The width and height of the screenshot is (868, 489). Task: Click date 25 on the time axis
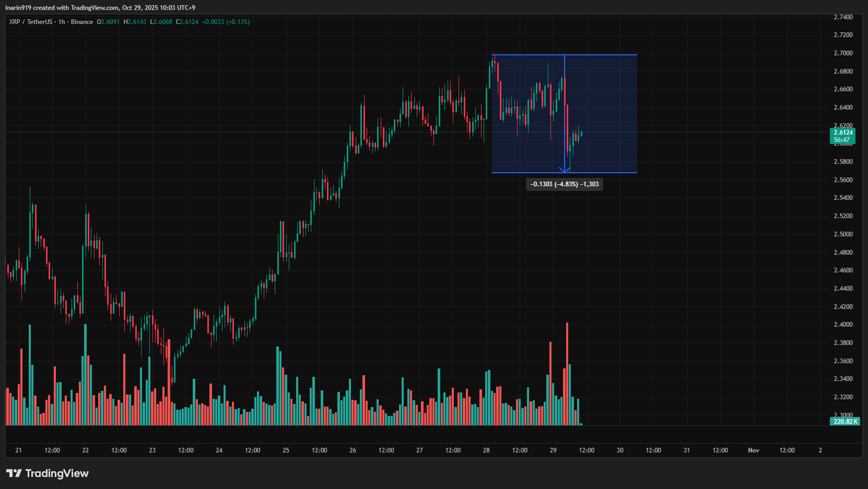[x=286, y=450]
